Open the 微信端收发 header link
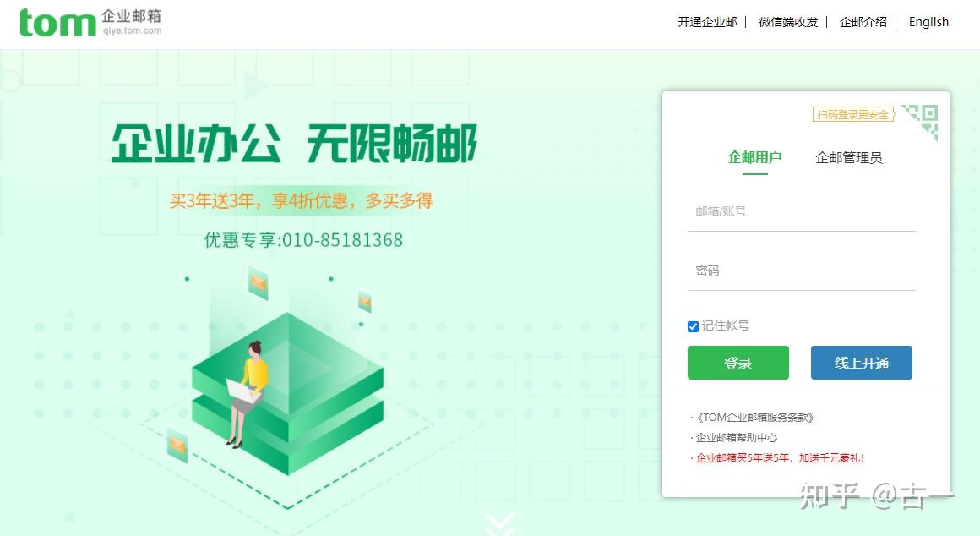 tap(788, 22)
